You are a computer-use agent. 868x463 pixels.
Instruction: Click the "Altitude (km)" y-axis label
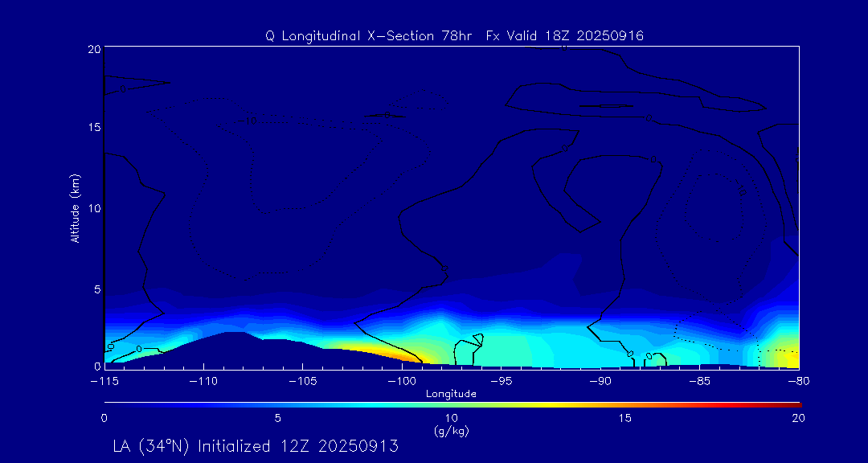[75, 207]
